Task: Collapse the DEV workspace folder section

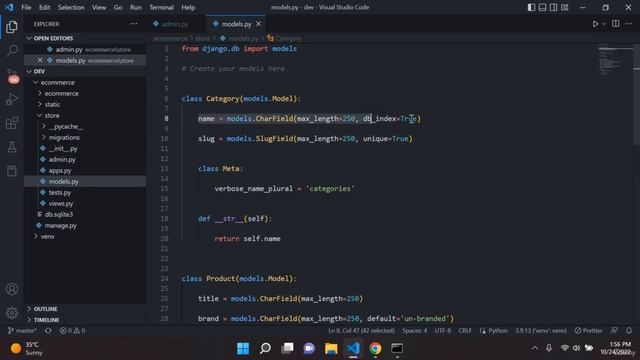Action: pyautogui.click(x=85, y=71)
